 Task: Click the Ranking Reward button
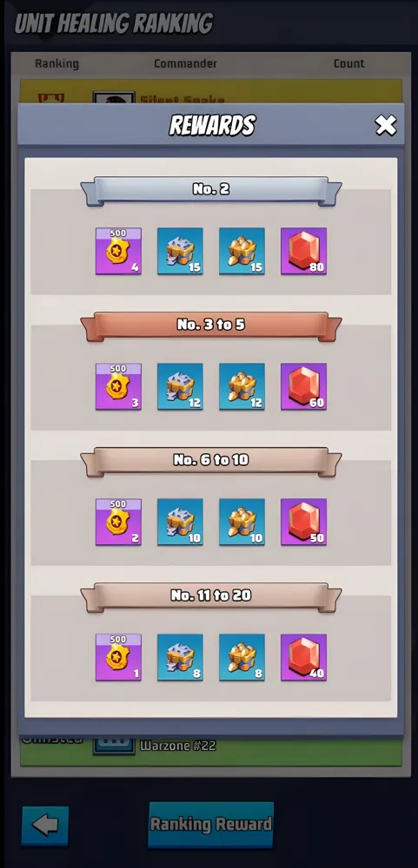(210, 825)
